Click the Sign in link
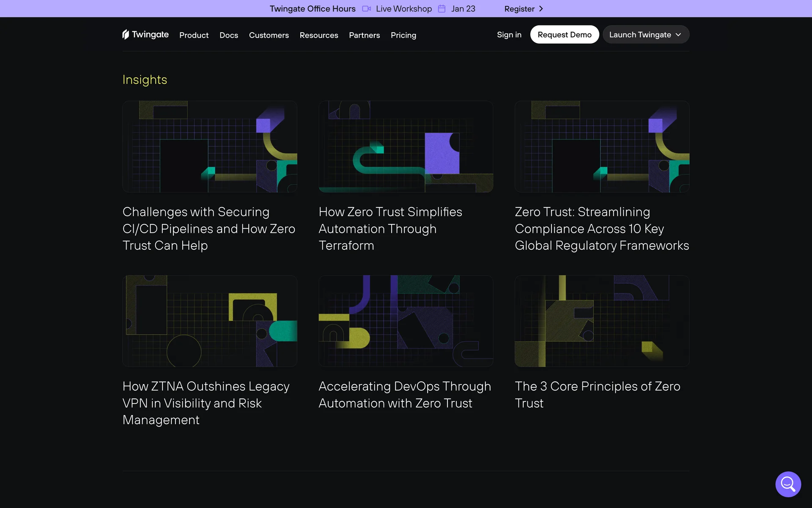Screen dimensions: 812x508 (509, 35)
